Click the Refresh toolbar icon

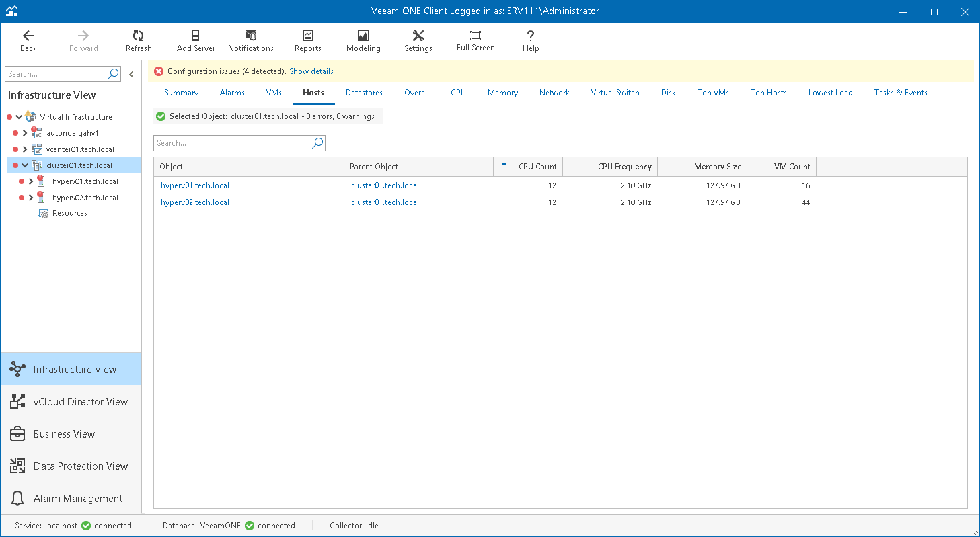pyautogui.click(x=139, y=40)
